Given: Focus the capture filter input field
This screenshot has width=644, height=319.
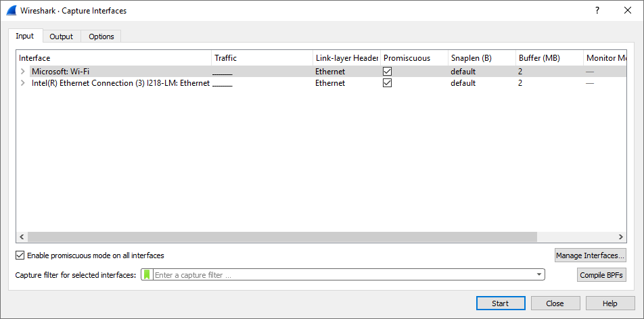Looking at the screenshot, I should (344, 274).
